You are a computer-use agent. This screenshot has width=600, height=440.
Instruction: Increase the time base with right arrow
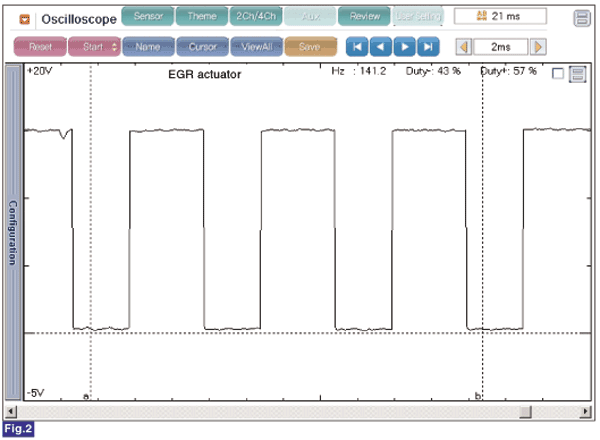point(538,47)
